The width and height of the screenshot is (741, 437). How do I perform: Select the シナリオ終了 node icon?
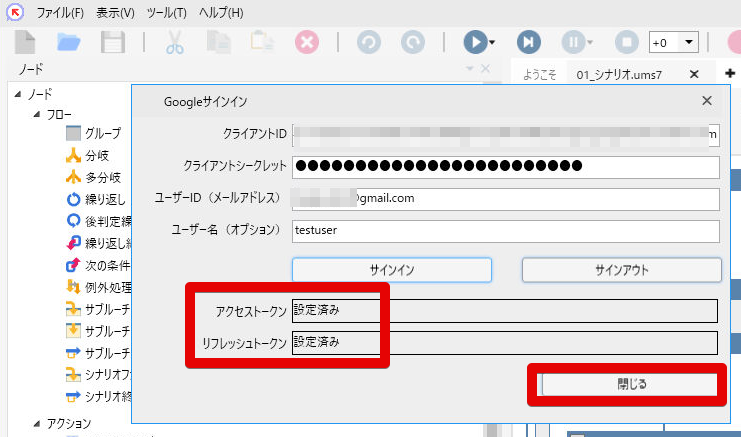[73, 396]
